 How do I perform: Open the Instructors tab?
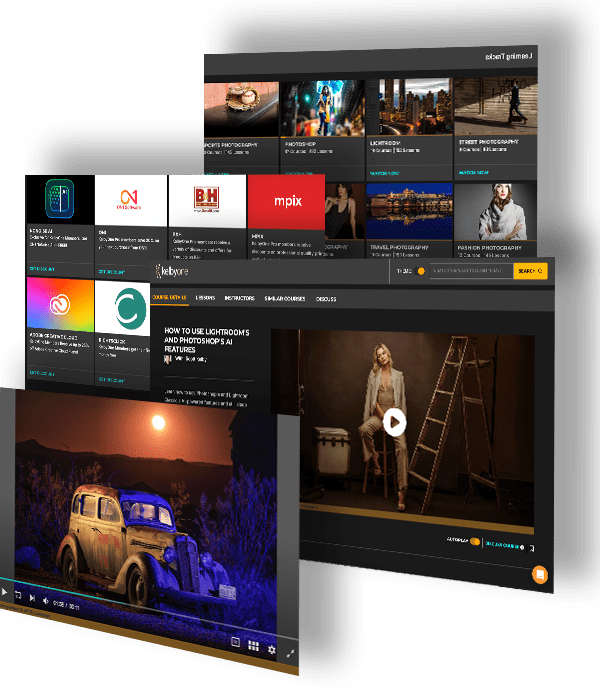click(x=240, y=297)
